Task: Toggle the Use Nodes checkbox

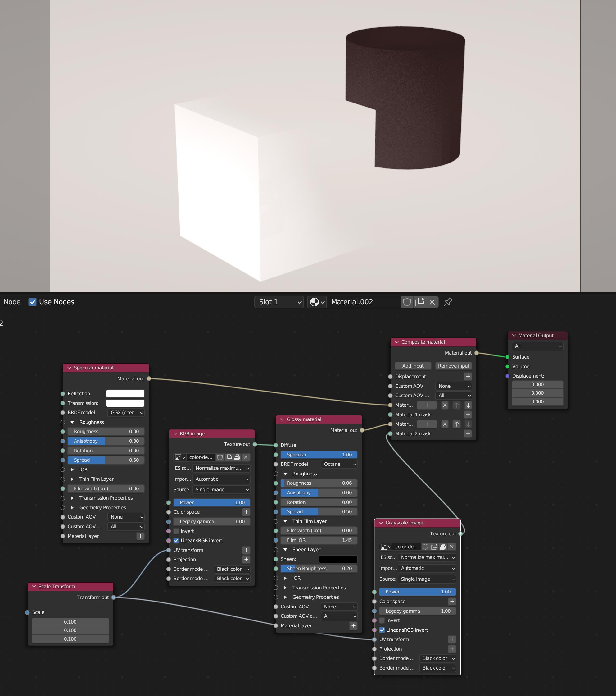Action: click(33, 302)
